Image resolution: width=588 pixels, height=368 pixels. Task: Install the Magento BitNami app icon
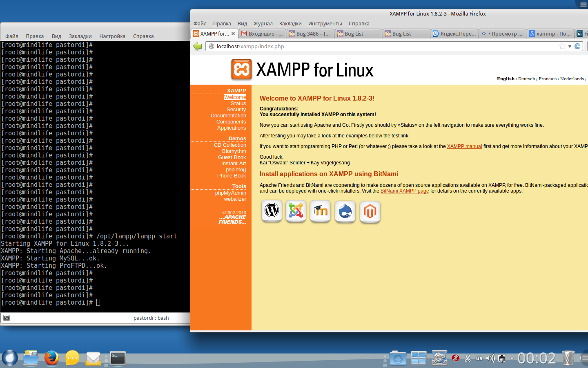point(370,212)
